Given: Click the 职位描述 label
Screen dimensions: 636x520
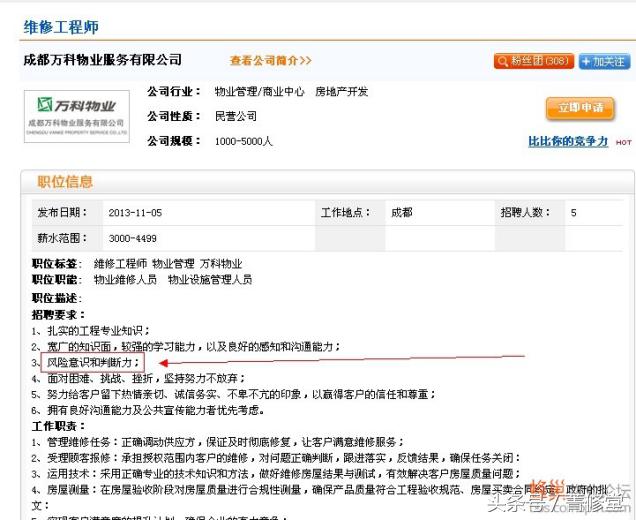Looking at the screenshot, I should [x=57, y=299].
